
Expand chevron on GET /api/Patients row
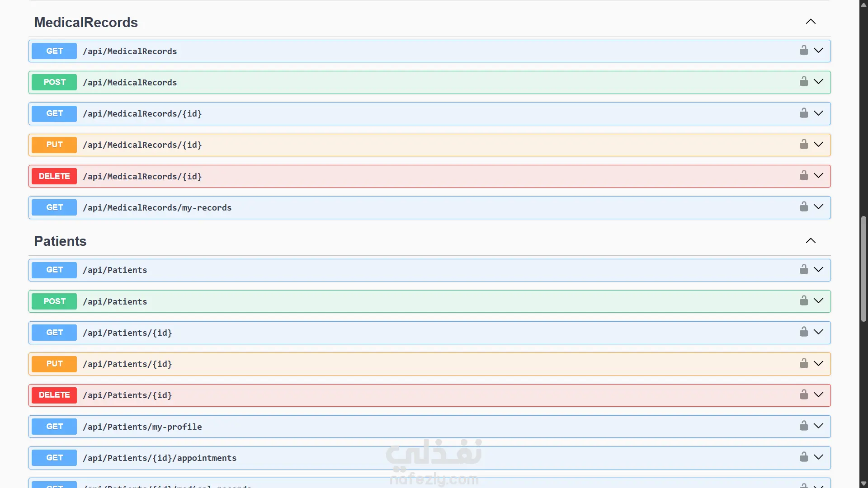[x=818, y=269]
